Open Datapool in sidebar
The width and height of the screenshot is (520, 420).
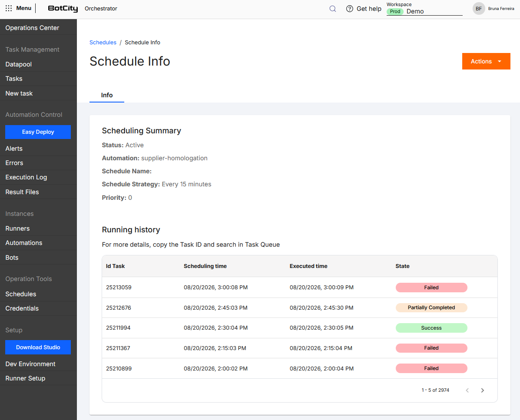coord(19,64)
